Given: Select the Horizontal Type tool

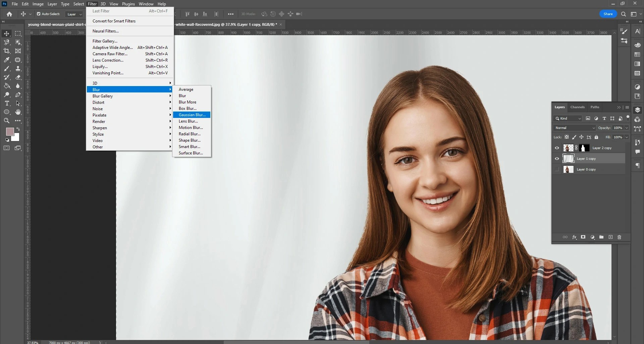Looking at the screenshot, I should [7, 104].
